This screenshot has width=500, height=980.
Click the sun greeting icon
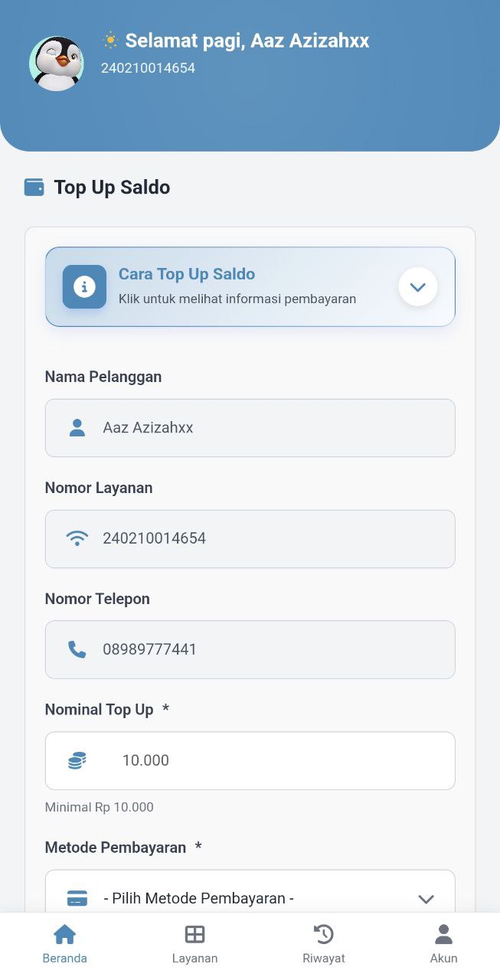point(110,41)
